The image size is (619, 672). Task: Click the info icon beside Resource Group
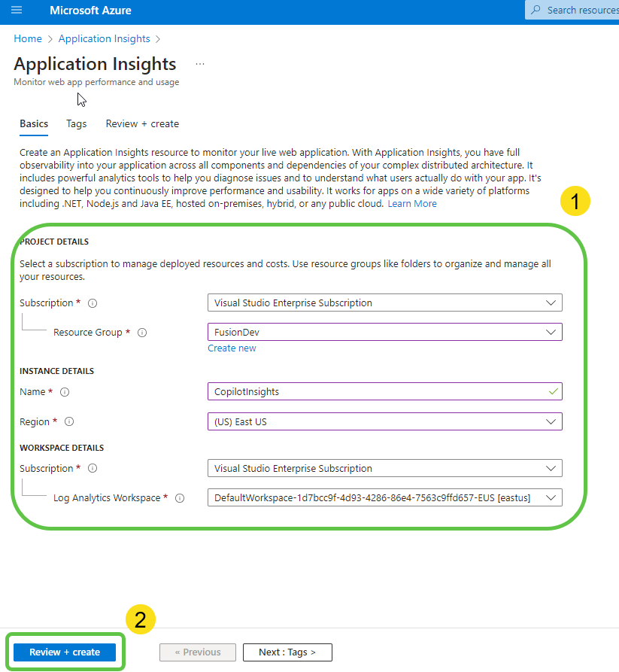(142, 332)
